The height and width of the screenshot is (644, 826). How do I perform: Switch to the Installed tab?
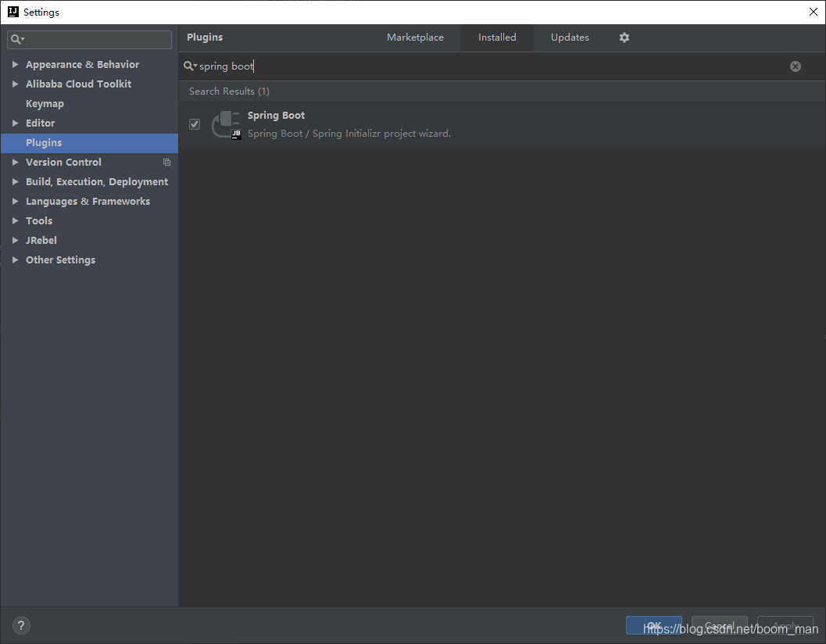[x=497, y=38]
